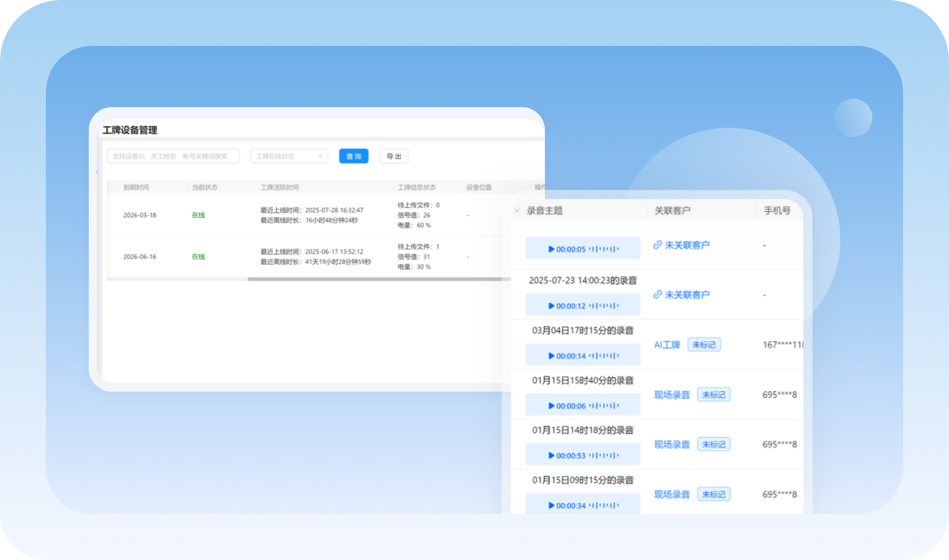Open 现场录音 link for 15时40分 recording
The image size is (949, 560).
(x=672, y=395)
